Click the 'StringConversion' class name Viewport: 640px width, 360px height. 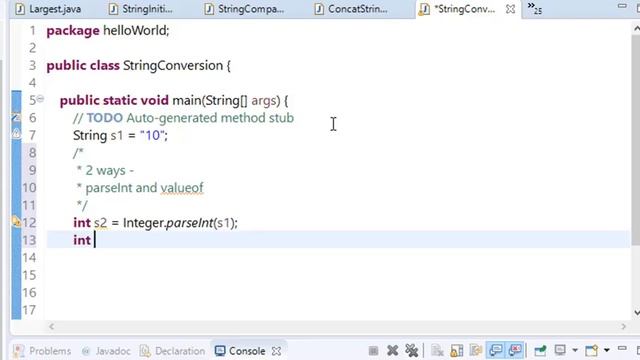pos(173,65)
